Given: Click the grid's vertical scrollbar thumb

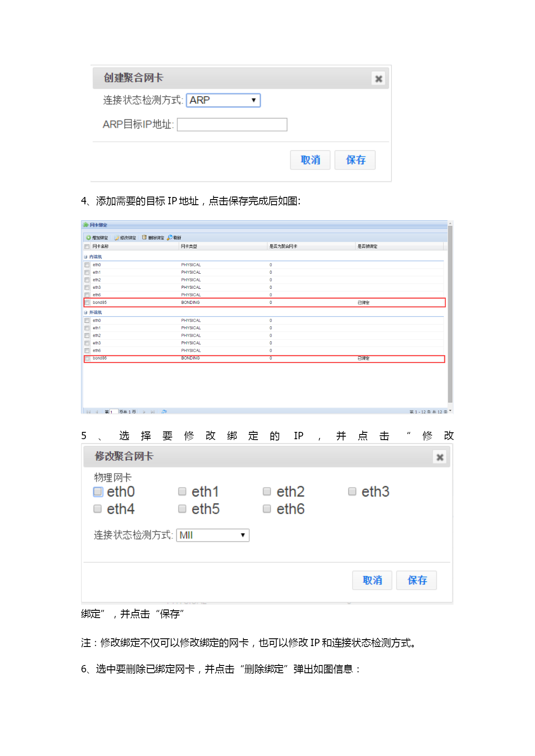Looking at the screenshot, I should click(450, 314).
